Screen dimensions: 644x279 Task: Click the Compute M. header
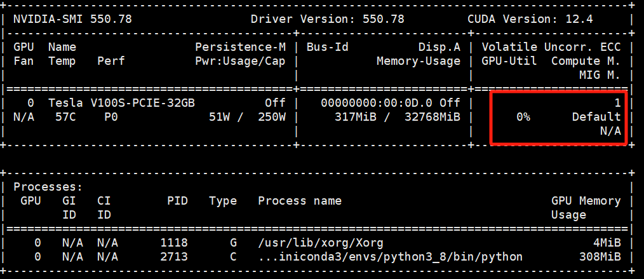[586, 62]
